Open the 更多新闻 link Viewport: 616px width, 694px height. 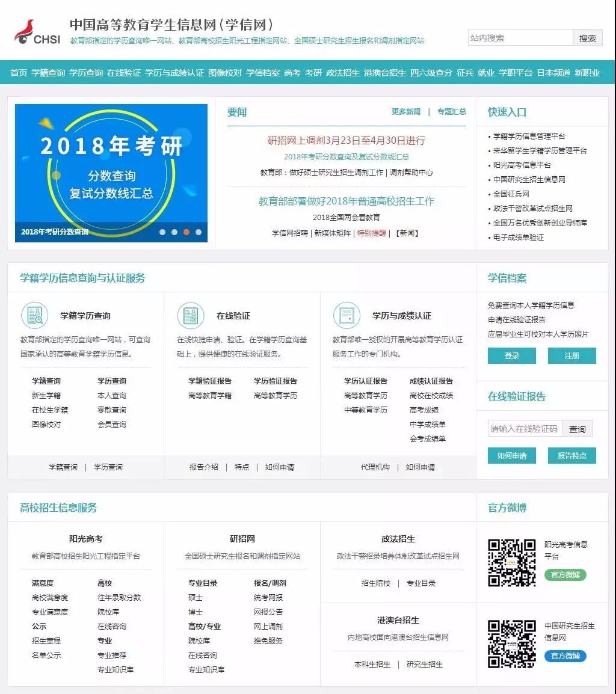click(x=407, y=112)
